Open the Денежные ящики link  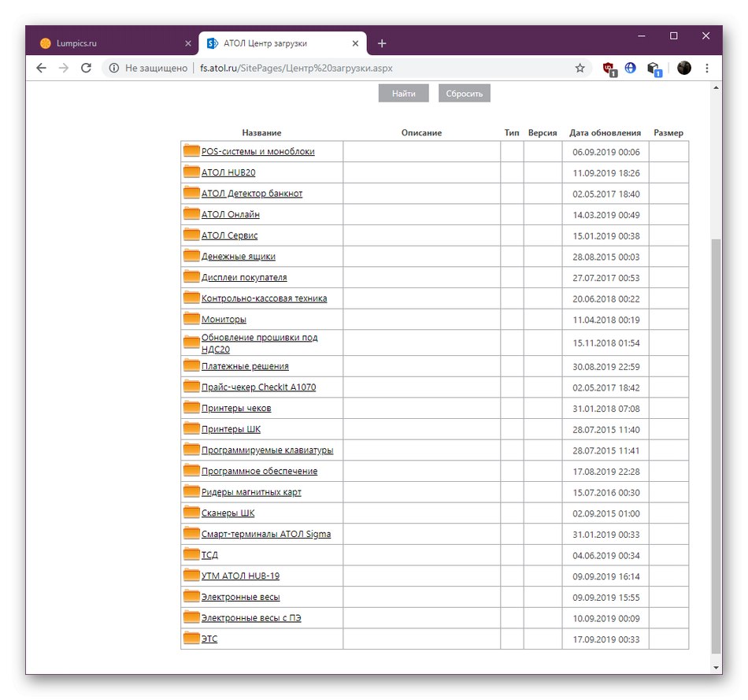point(238,256)
